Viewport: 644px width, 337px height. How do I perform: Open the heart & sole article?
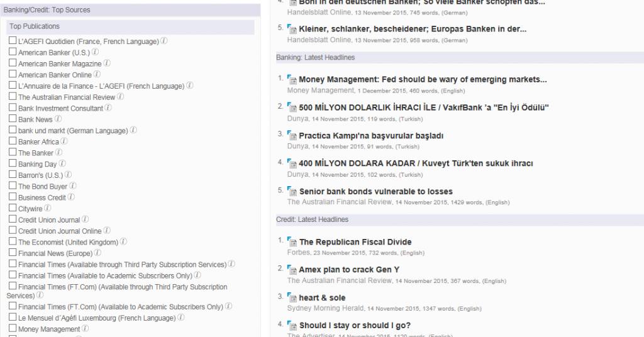coord(322,297)
